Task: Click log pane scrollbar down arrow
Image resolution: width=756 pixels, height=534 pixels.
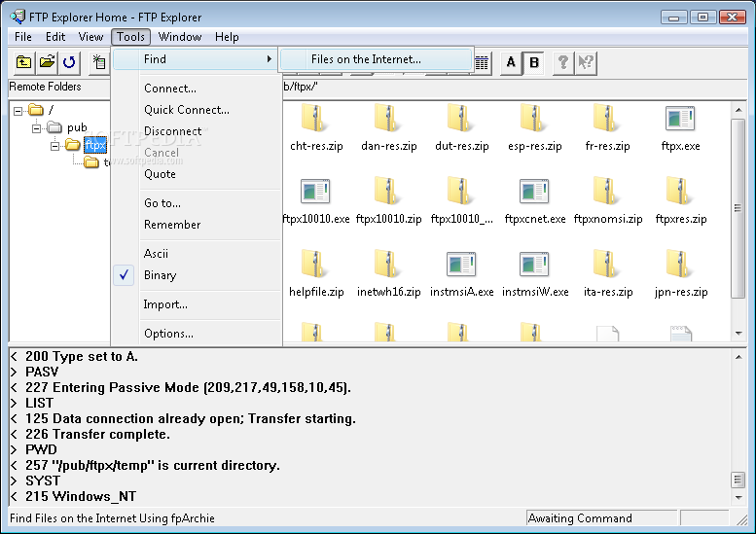Action: coord(738,497)
